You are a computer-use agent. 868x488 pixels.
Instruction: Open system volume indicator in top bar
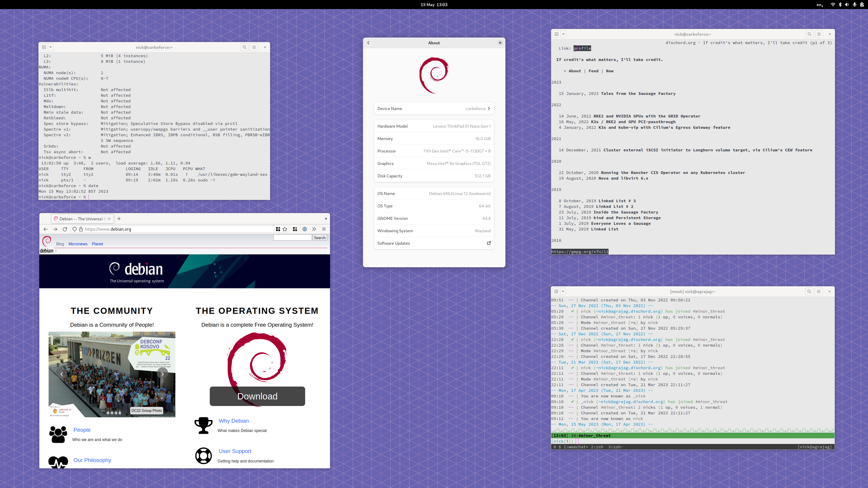[847, 4]
